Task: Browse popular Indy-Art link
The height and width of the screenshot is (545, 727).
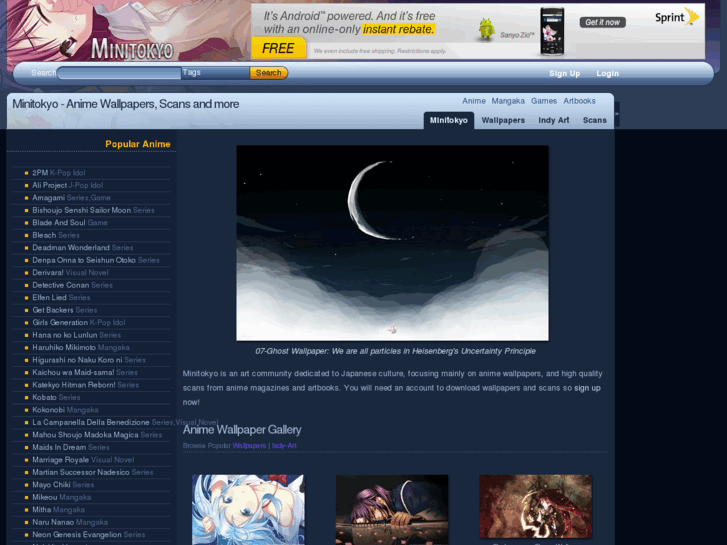Action: click(284, 446)
